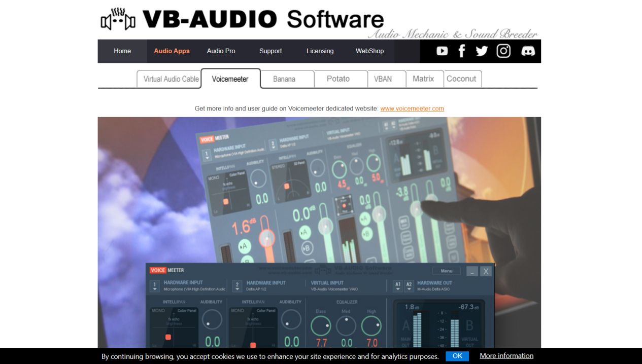642x364 pixels.
Task: Open the Support menu item
Action: [271, 51]
